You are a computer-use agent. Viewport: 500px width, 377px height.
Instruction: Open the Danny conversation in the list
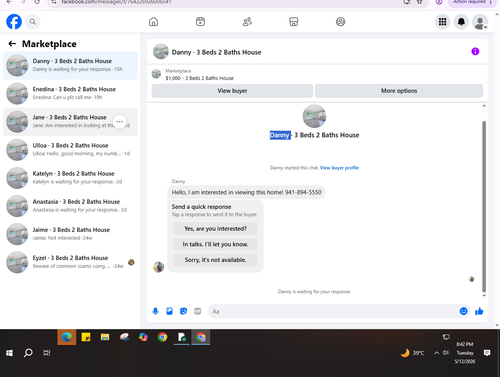tap(70, 65)
